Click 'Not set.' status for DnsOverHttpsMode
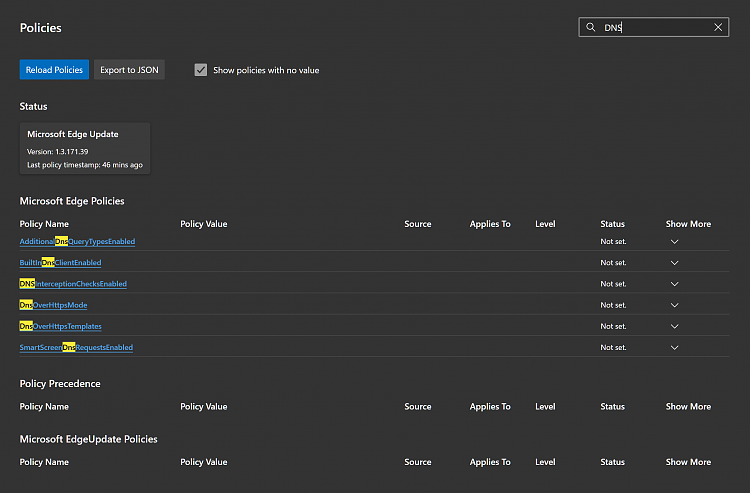The width and height of the screenshot is (750, 493). (613, 305)
